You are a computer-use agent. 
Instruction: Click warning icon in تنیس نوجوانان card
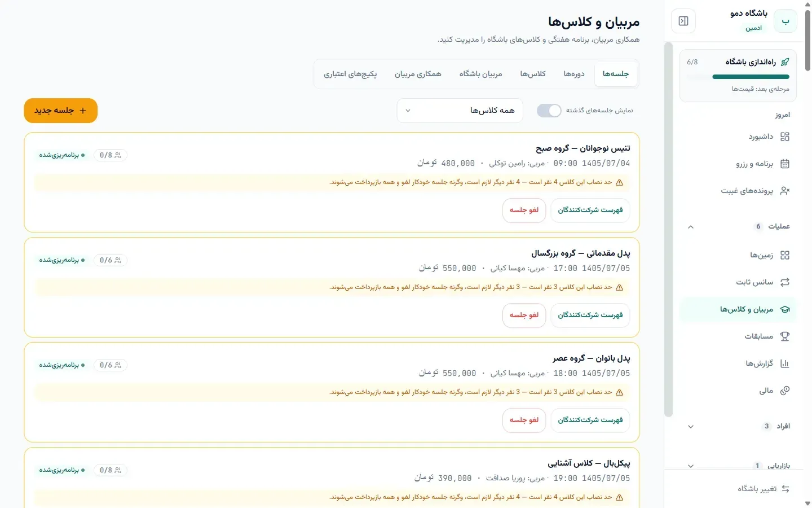(620, 182)
